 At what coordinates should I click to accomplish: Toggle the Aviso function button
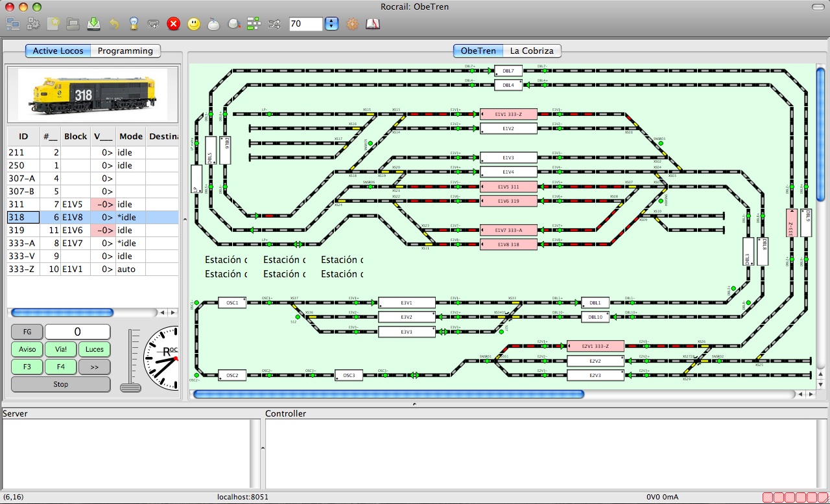pos(27,349)
